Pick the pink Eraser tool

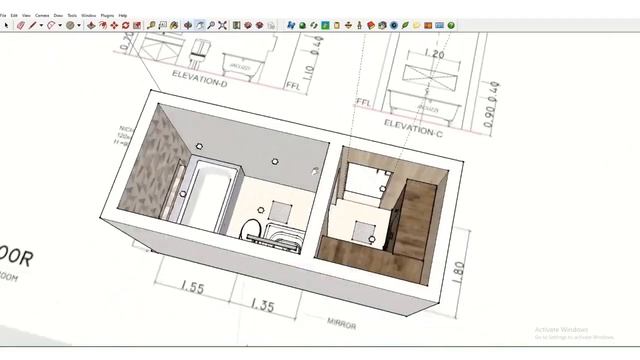[x=20, y=25]
